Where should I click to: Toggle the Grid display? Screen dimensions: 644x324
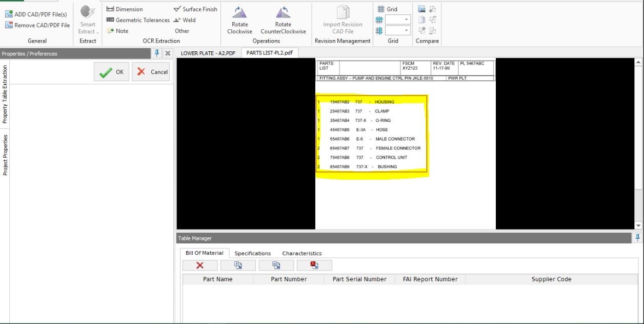click(387, 9)
